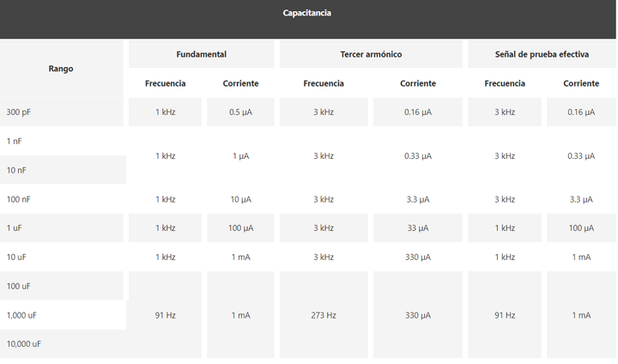The image size is (618, 364).
Task: Select the 10 nF range cell
Action: pyautogui.click(x=17, y=170)
